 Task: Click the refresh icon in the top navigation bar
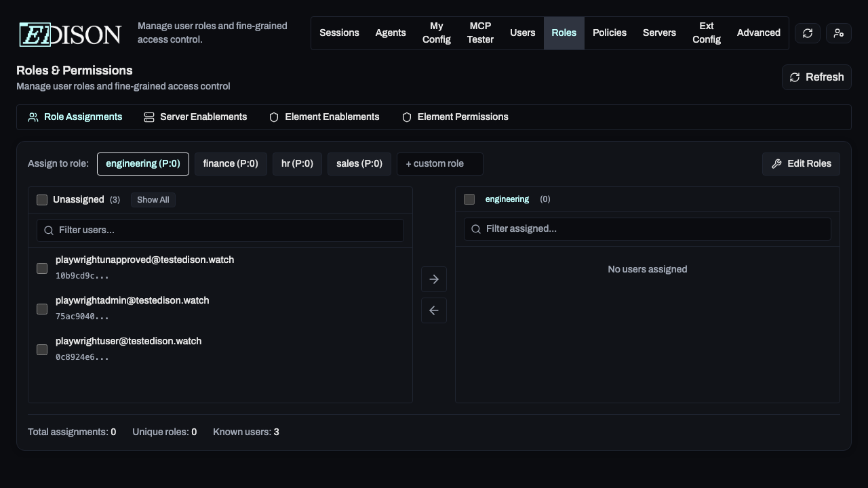coord(807,33)
